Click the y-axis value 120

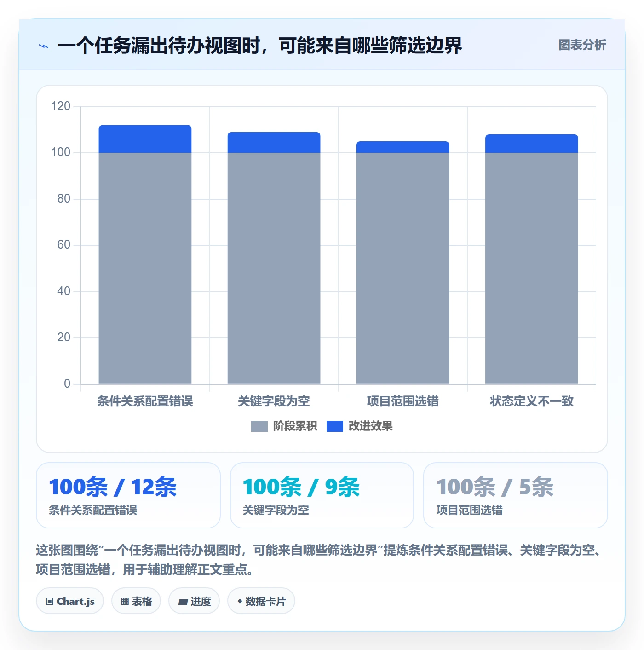(61, 106)
